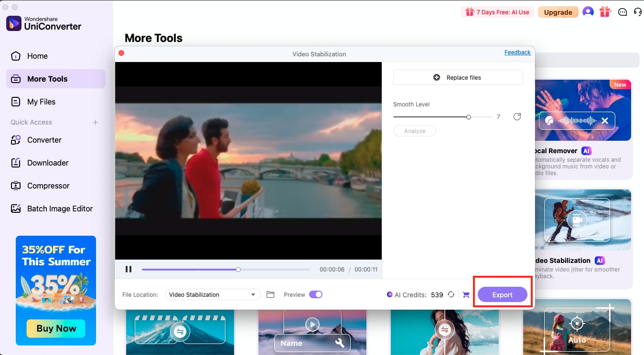Open the Auto crop tool thumbnail

tap(577, 327)
